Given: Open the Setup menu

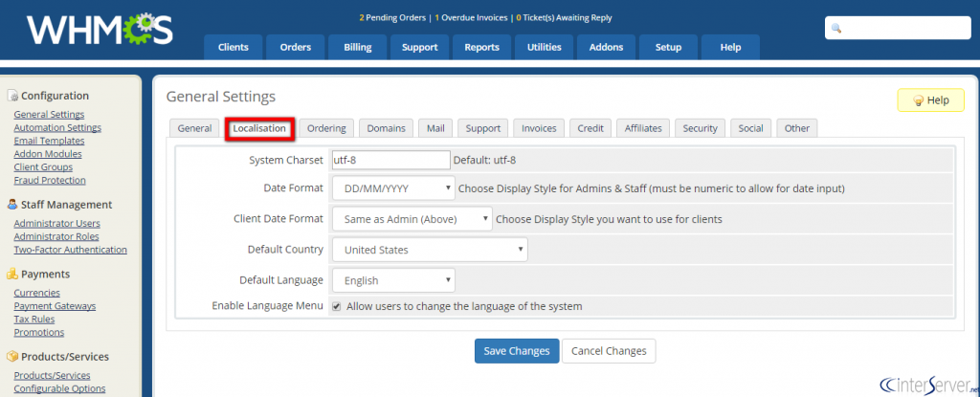Looking at the screenshot, I should tap(668, 47).
